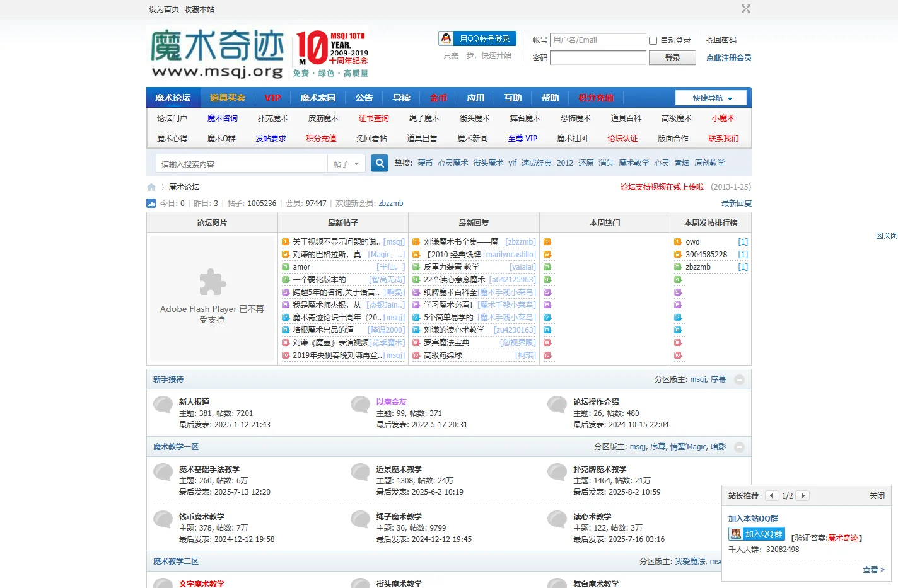Click the 关闭 button in 站长推荐 panel
This screenshot has height=588, width=898.
tap(877, 496)
